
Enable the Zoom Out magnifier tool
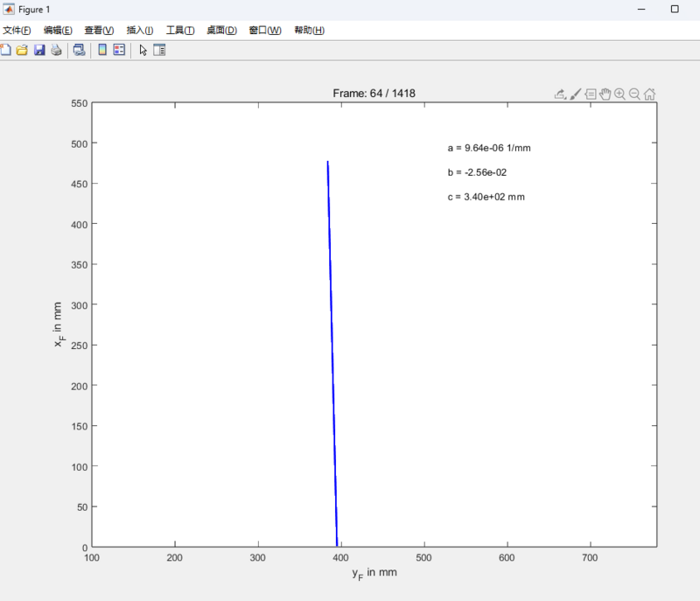click(634, 94)
